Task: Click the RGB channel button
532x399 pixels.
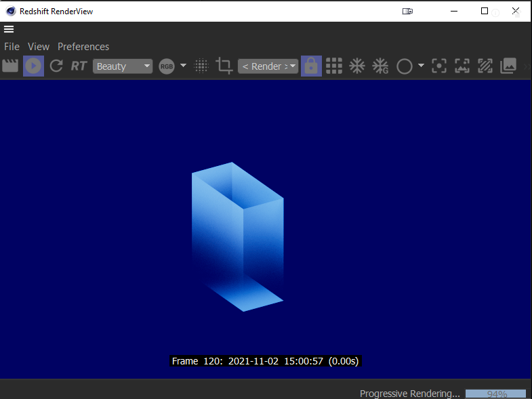Action: [167, 66]
